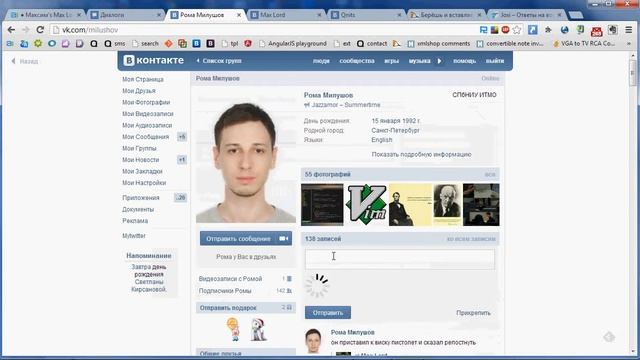
Task: Open Мои Друзья in sidebar
Action: click(139, 91)
